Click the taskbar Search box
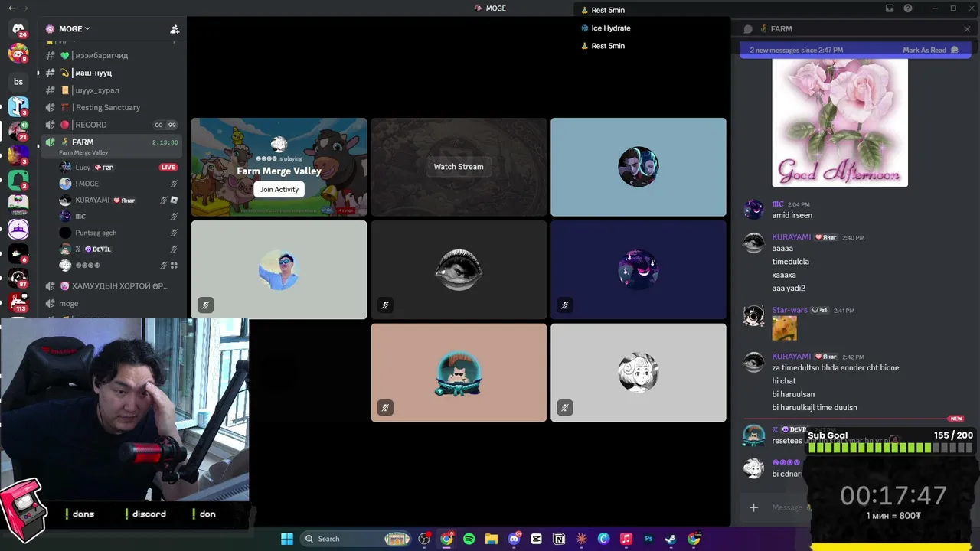This screenshot has height=551, width=980. [357, 539]
